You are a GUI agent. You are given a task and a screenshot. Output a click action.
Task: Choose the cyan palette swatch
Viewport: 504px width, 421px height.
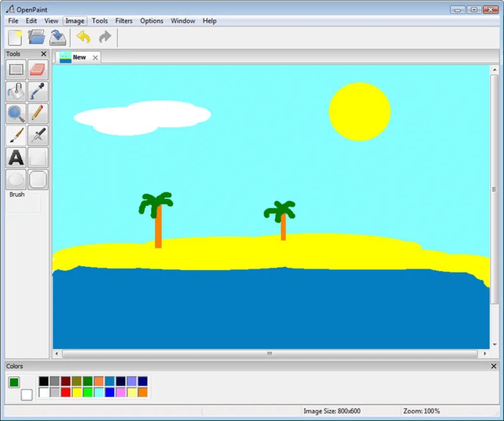[x=99, y=392]
